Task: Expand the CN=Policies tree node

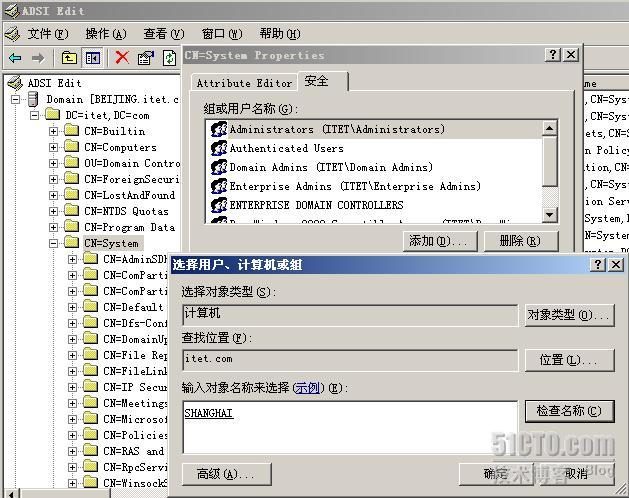Action: tap(72, 435)
